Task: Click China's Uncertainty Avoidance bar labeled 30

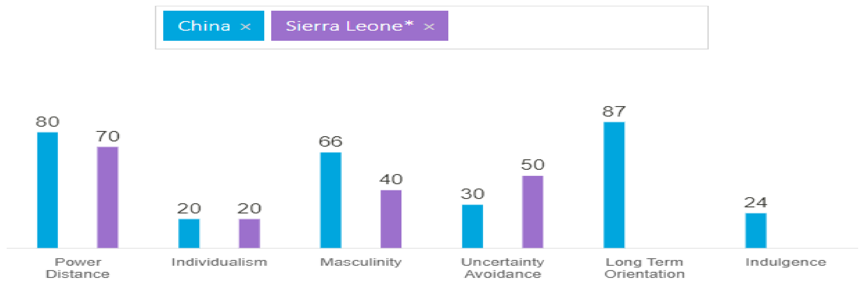Action: [472, 226]
